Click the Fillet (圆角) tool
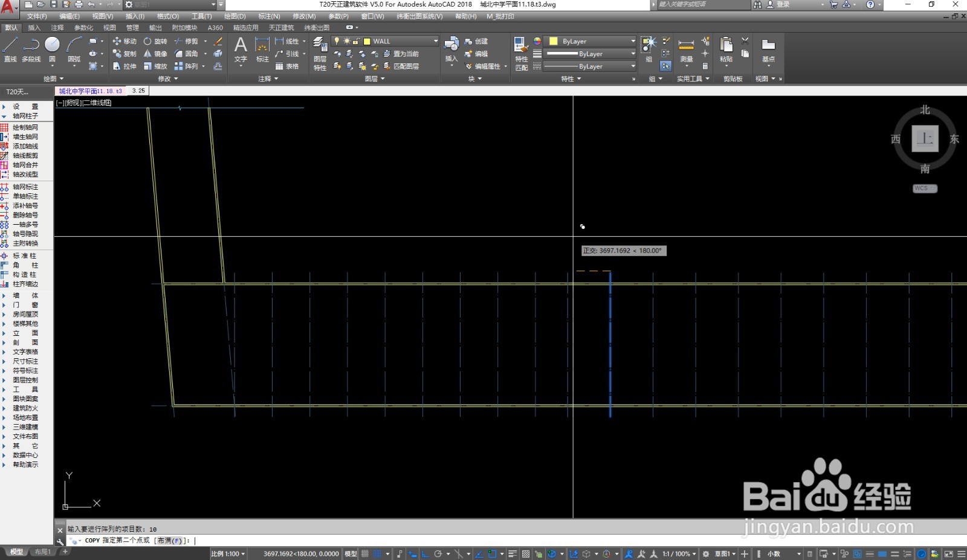The image size is (967, 560). [x=187, y=54]
